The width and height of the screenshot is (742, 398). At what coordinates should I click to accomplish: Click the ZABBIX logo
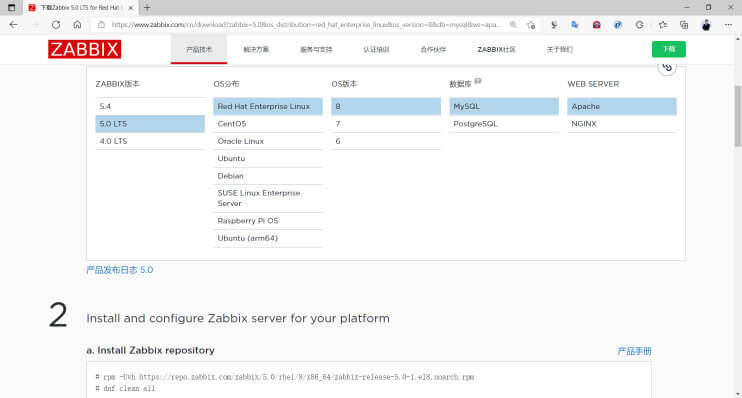[x=84, y=49]
